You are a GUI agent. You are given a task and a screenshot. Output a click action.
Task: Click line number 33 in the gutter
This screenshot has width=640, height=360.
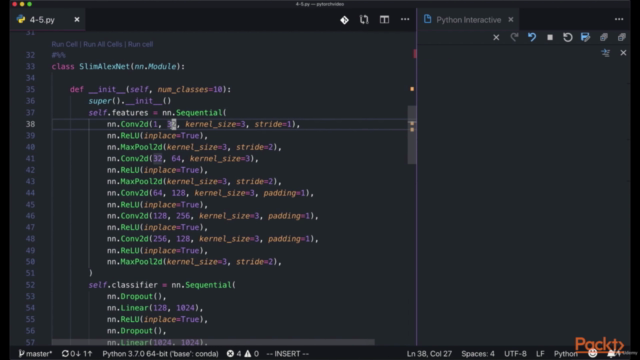pos(30,67)
